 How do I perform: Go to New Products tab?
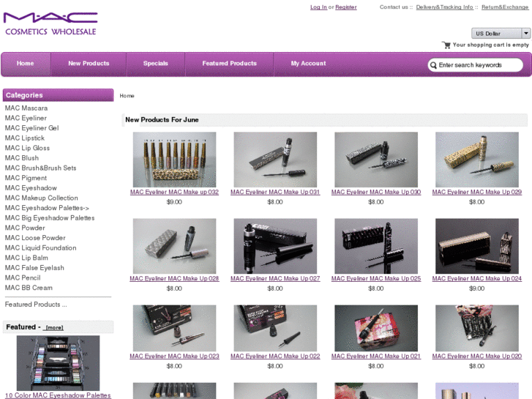[89, 64]
